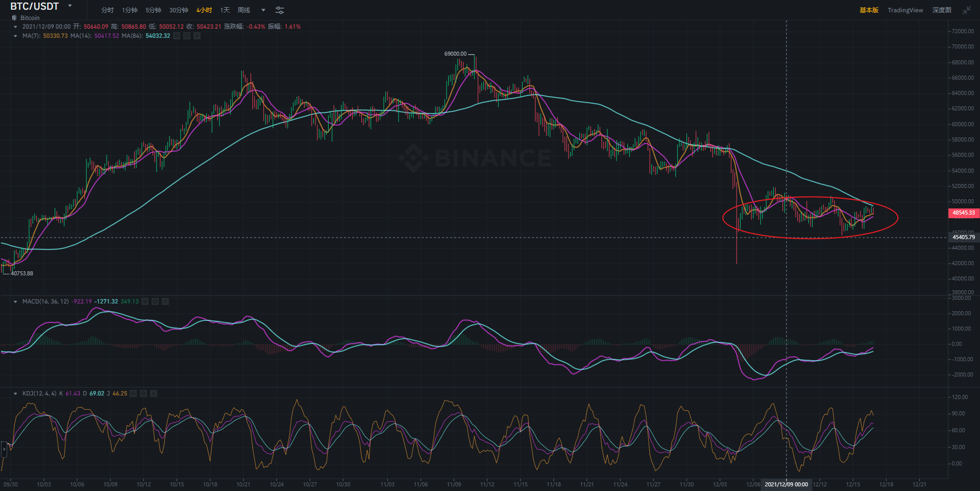Image resolution: width=980 pixels, height=491 pixels.
Task: Open MACD indicator settings gear
Action: (155, 301)
